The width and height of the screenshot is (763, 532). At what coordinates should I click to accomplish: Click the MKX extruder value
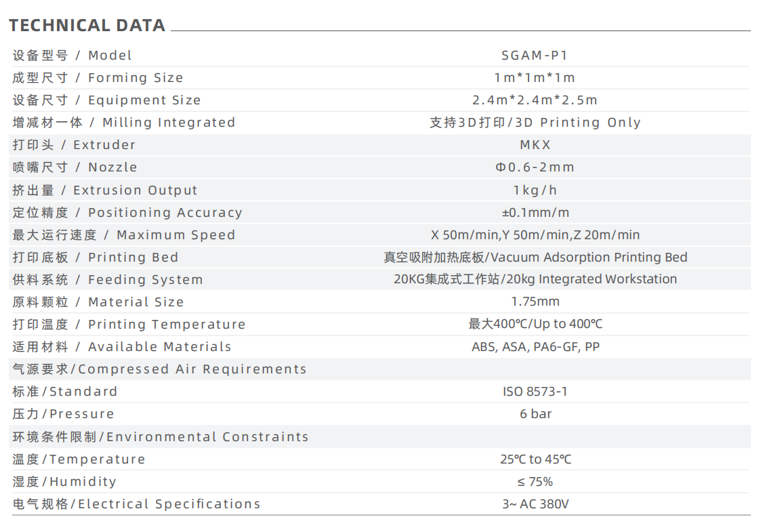[535, 145]
